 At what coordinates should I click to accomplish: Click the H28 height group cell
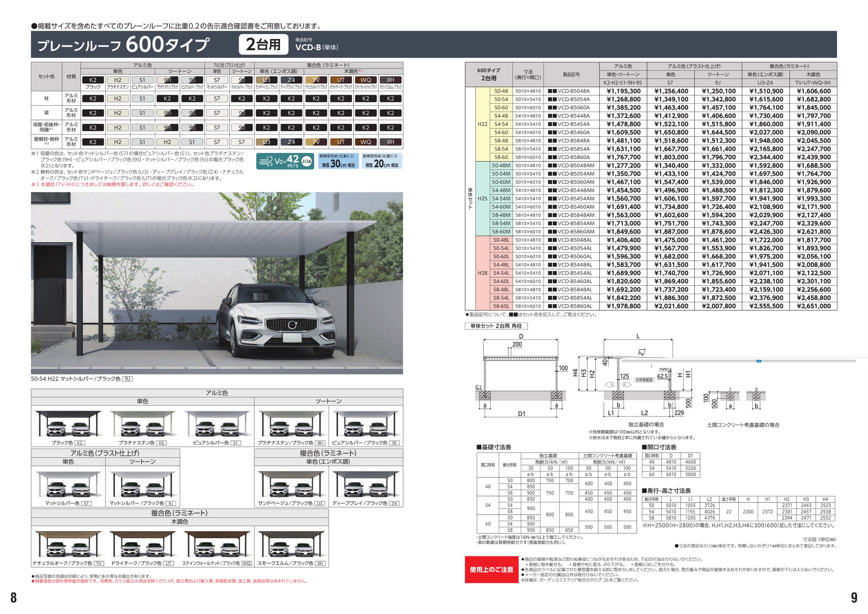click(x=482, y=273)
